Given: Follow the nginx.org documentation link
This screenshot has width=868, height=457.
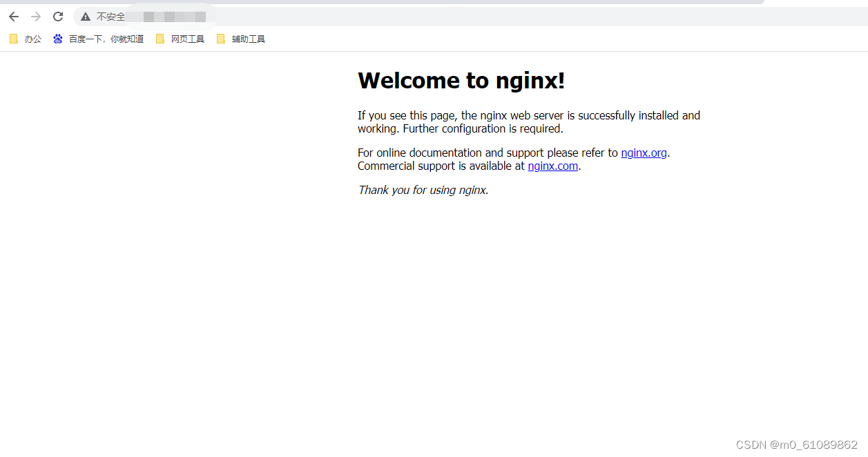Looking at the screenshot, I should pos(644,153).
